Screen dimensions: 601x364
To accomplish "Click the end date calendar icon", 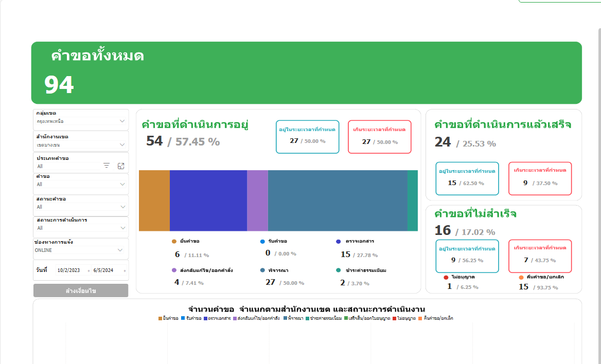I will [125, 270].
